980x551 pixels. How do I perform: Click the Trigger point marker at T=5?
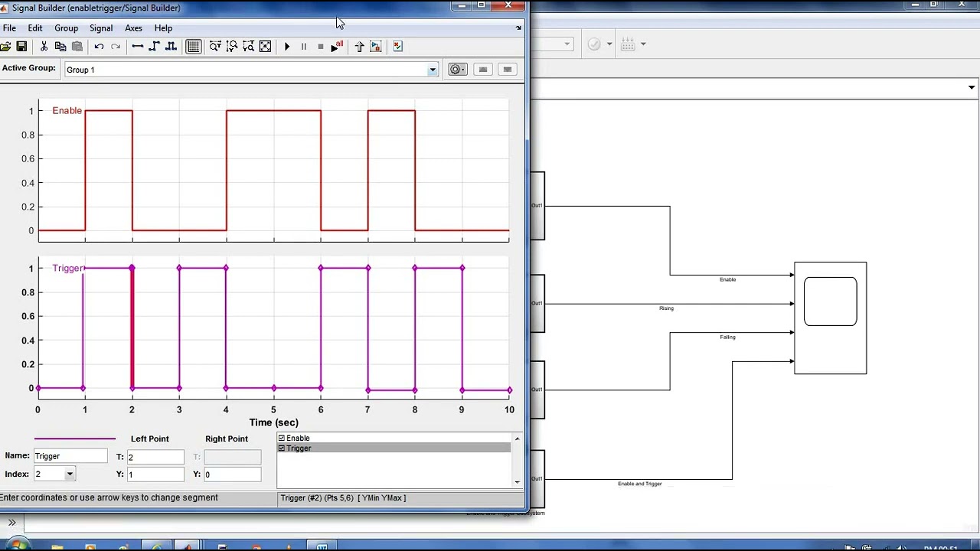click(x=273, y=389)
